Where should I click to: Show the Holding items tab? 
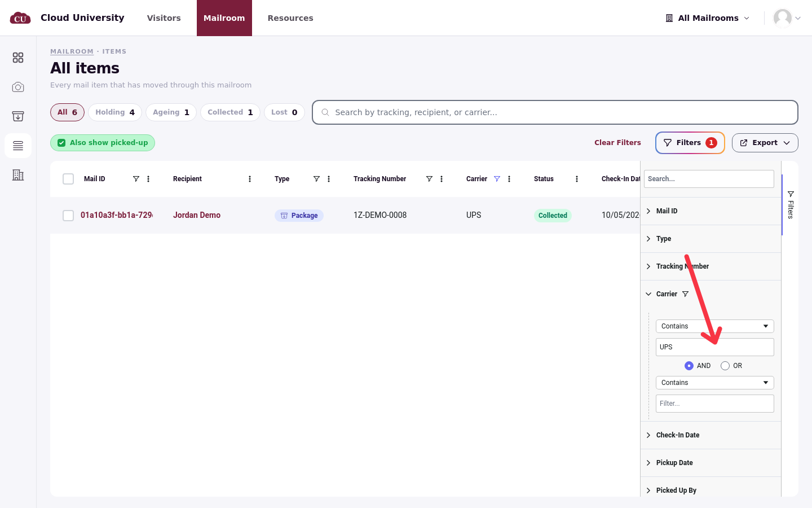115,112
